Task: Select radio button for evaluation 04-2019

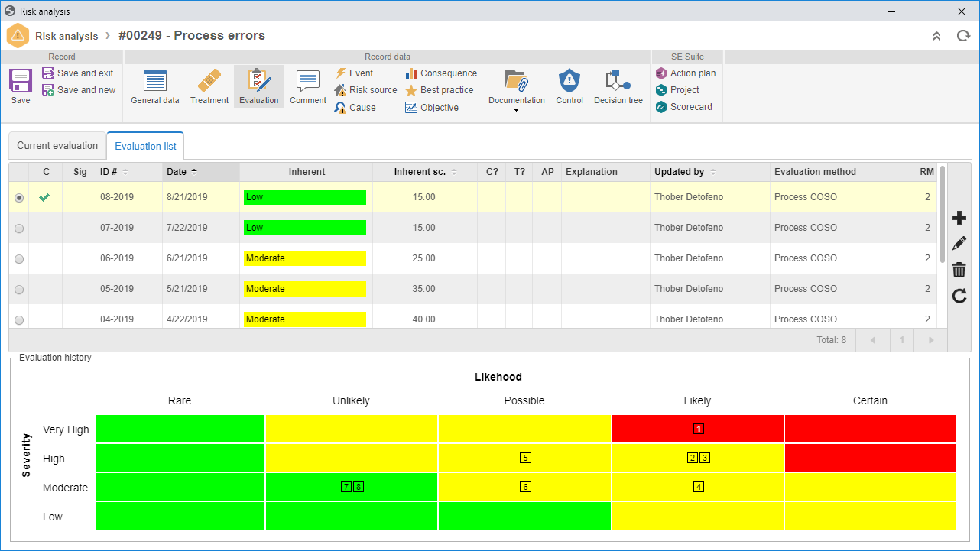Action: [x=19, y=320]
